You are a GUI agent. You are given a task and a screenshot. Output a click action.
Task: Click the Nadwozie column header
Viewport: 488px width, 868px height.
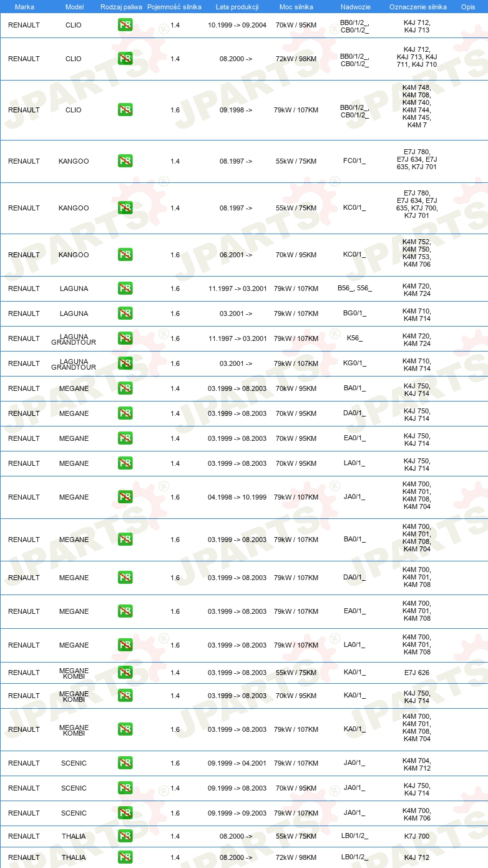[x=356, y=7]
